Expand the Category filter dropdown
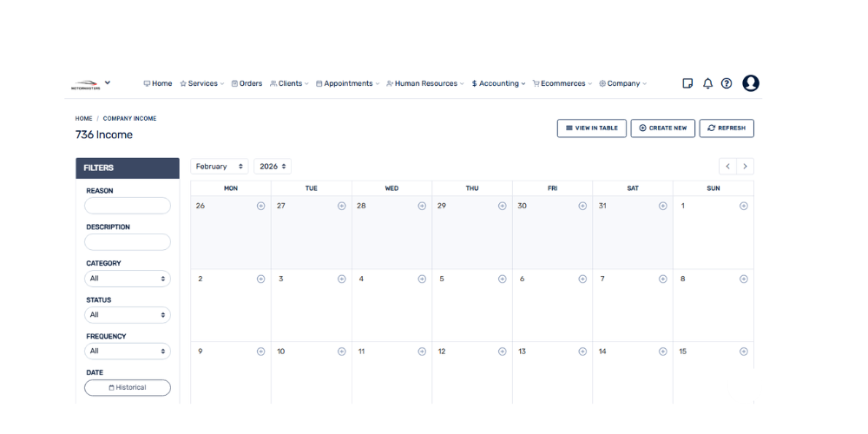The height and width of the screenshot is (434, 868). coord(128,279)
